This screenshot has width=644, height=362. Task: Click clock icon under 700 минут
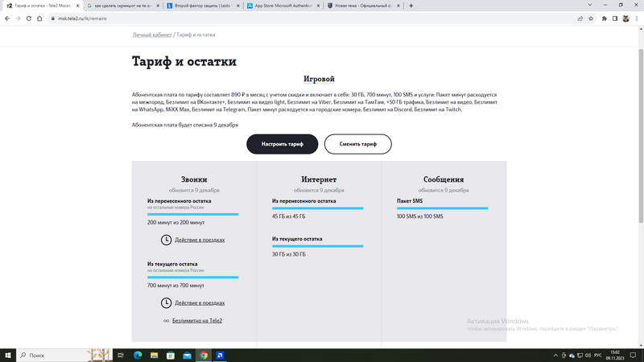pos(166,303)
